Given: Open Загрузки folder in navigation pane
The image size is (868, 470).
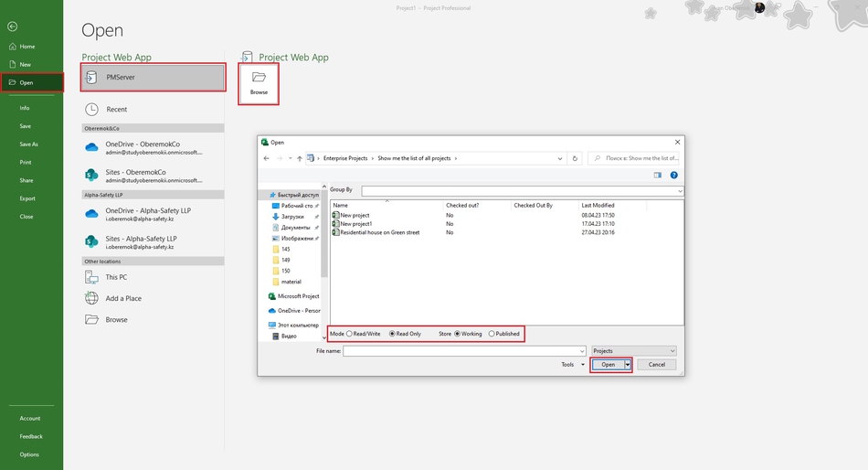Looking at the screenshot, I should click(x=288, y=217).
